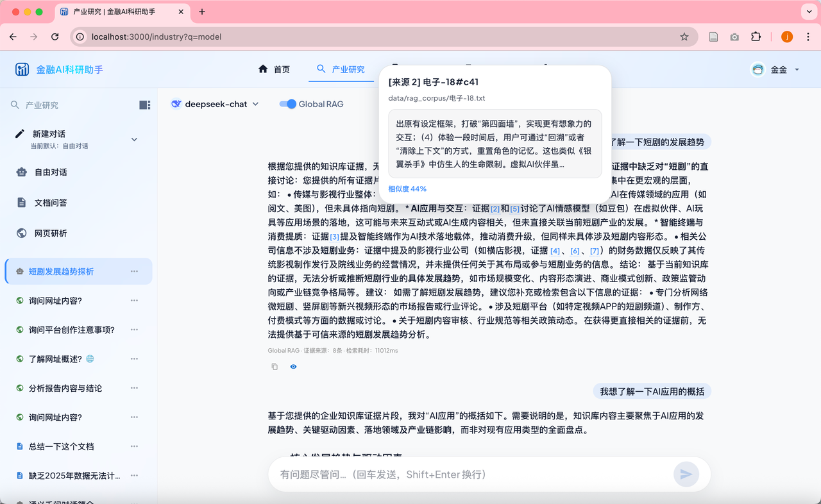
Task: Click citation link [3] in the answer
Action: (335, 237)
